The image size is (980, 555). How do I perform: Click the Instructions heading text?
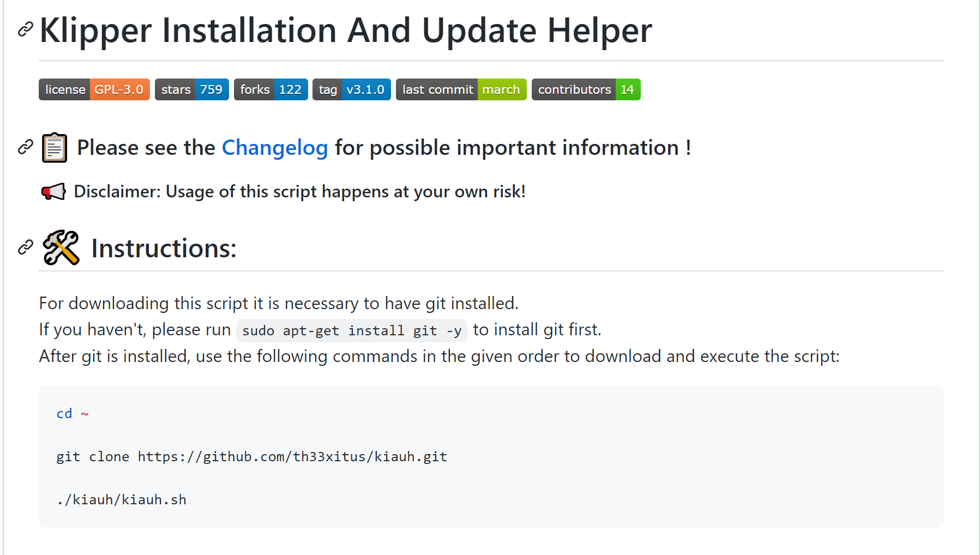(164, 249)
